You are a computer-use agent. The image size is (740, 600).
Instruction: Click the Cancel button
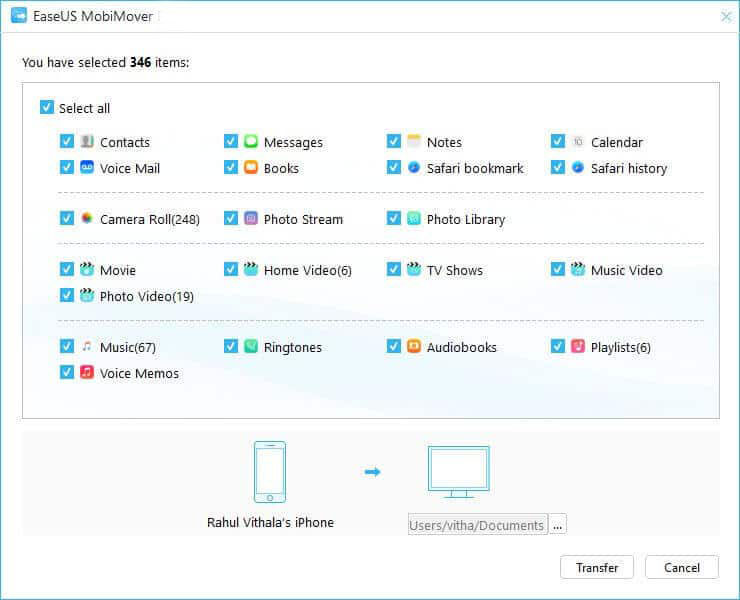click(x=681, y=567)
